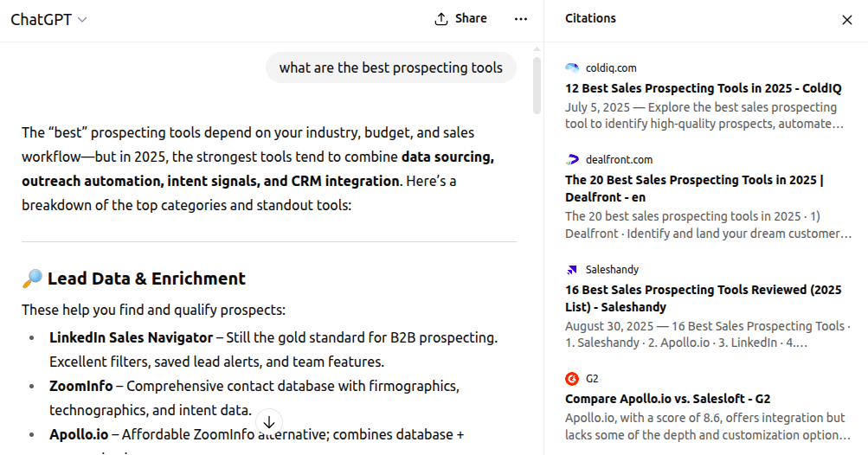This screenshot has height=455, width=868.
Task: Open the three-dot more options menu
Action: 521,19
